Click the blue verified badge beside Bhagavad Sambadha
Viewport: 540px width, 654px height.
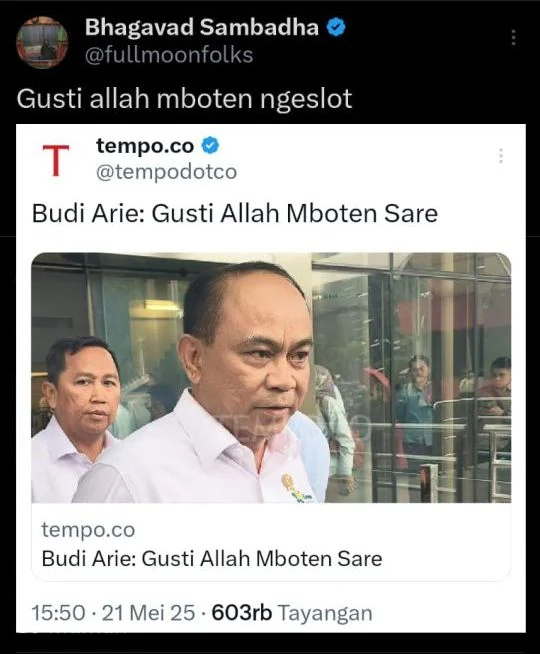click(x=336, y=28)
